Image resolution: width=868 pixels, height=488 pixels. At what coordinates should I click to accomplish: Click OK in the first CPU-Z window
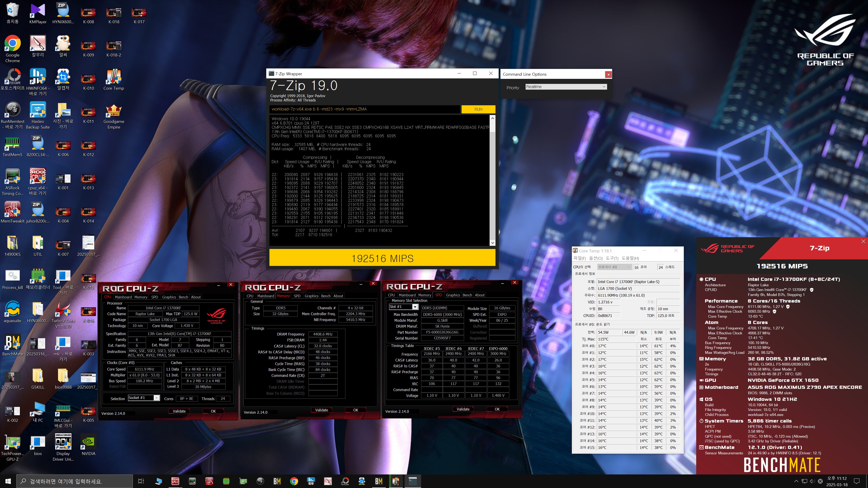click(213, 411)
